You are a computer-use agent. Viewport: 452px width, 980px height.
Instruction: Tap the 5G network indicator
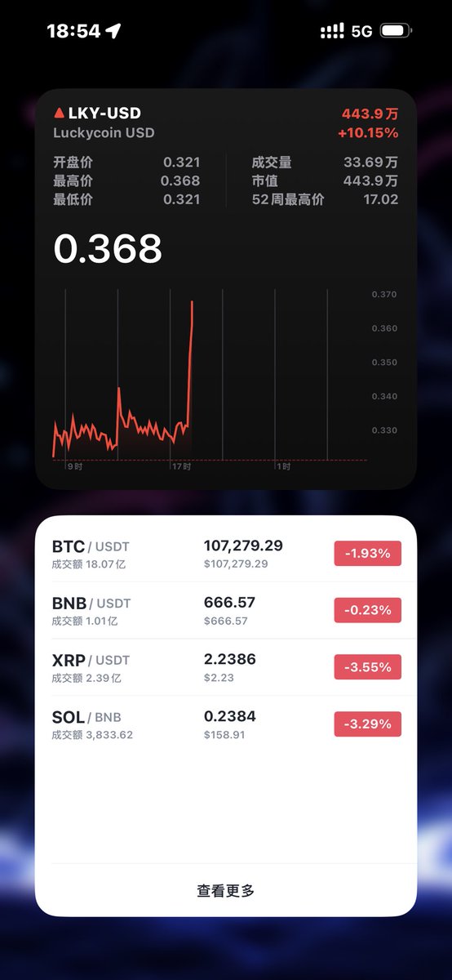tap(361, 31)
